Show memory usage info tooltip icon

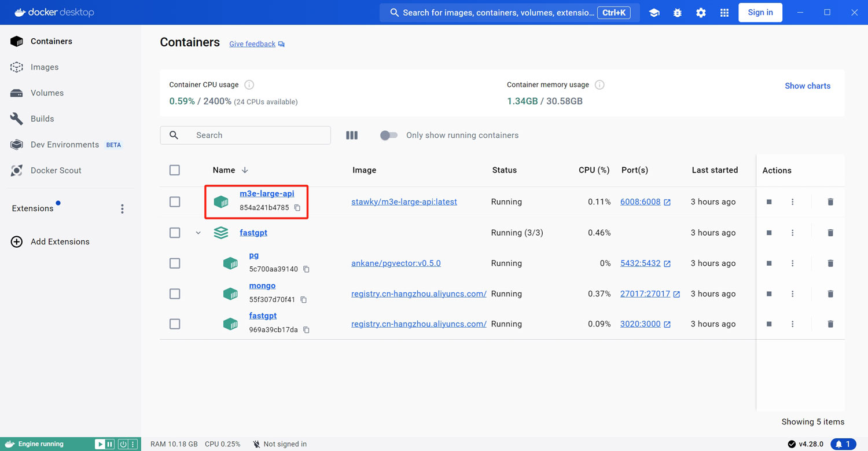coord(600,85)
